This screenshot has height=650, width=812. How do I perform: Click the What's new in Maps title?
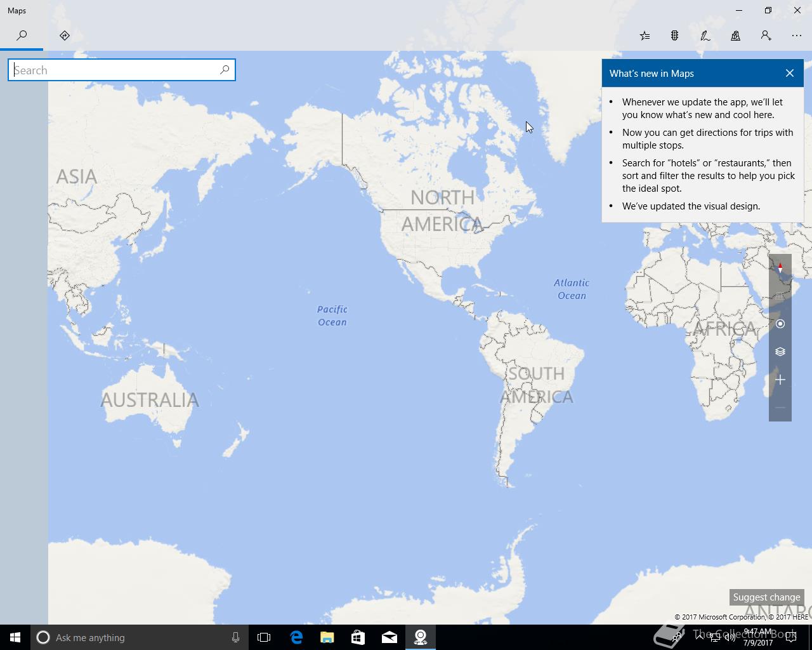click(652, 74)
